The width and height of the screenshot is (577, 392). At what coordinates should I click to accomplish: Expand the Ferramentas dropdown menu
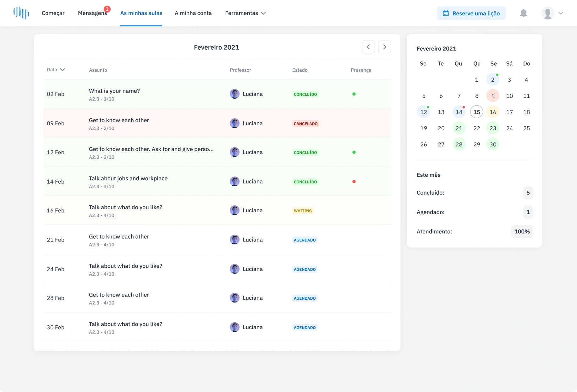tap(245, 13)
